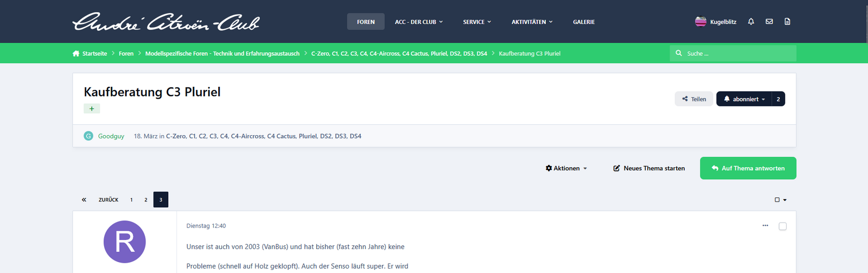
Task: Click the home icon in the breadcrumb
Action: pos(76,53)
